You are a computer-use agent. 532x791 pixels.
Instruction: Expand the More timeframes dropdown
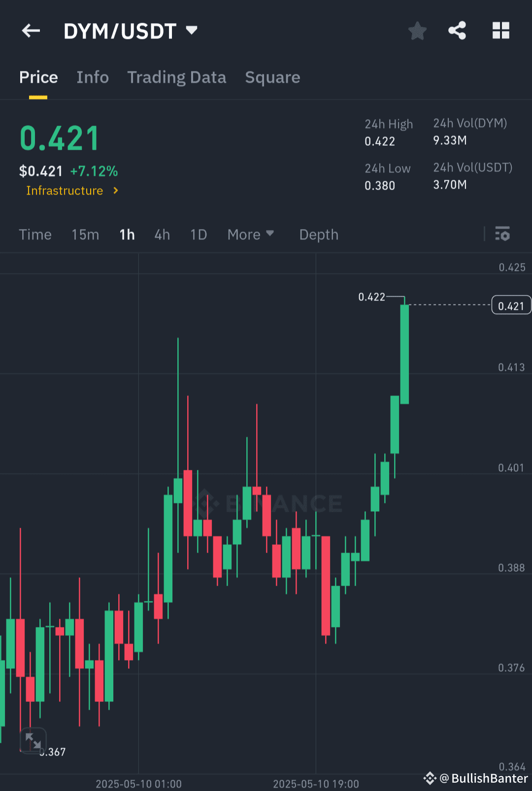(251, 234)
